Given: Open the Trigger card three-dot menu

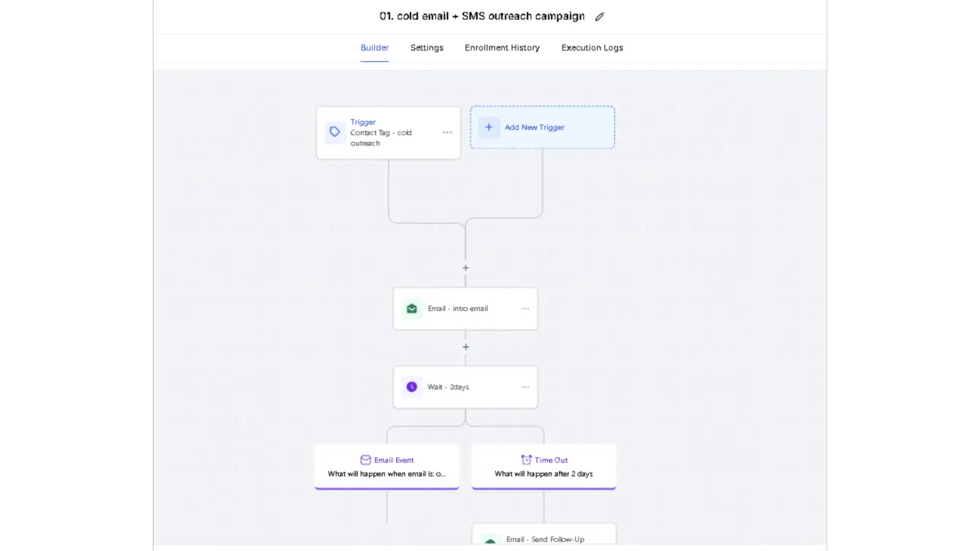Looking at the screenshot, I should 448,132.
